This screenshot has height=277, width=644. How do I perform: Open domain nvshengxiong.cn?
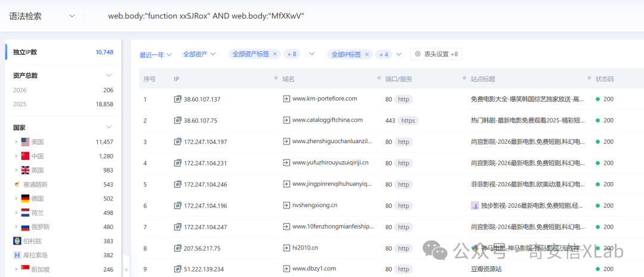(x=315, y=205)
